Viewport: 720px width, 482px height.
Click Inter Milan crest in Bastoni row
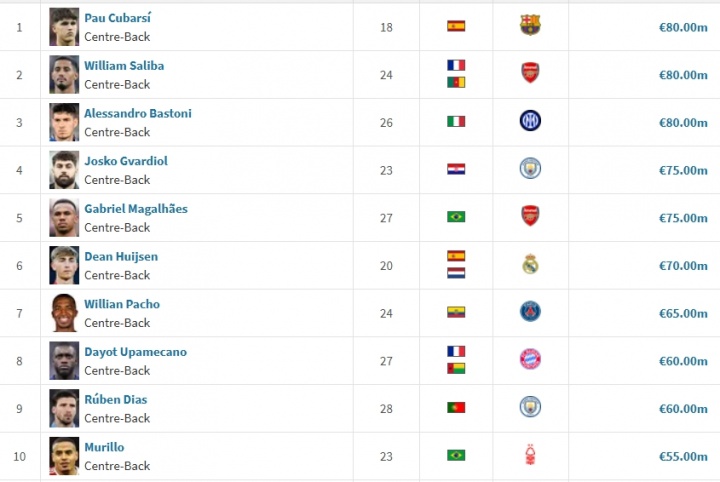tap(530, 122)
